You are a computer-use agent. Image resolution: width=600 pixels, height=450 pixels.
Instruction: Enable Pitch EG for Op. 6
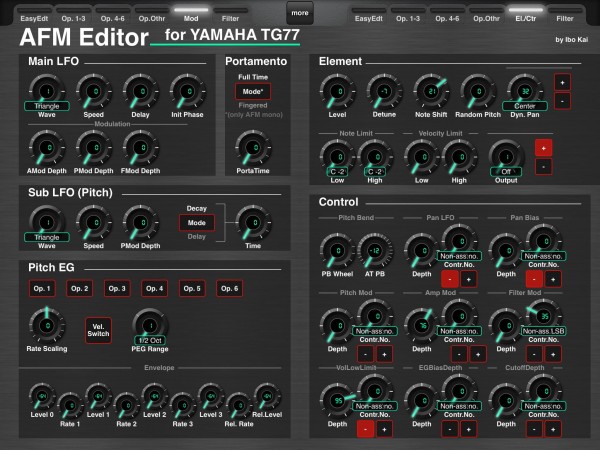pyautogui.click(x=230, y=289)
